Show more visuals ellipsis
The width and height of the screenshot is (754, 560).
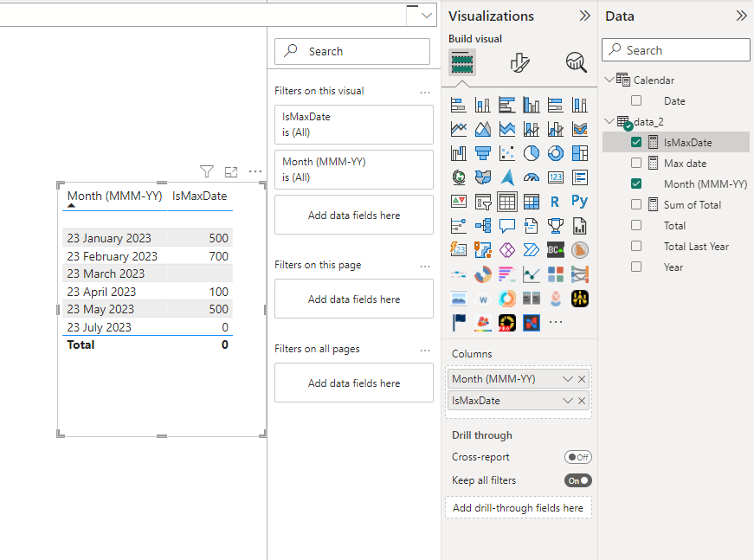[x=556, y=322]
